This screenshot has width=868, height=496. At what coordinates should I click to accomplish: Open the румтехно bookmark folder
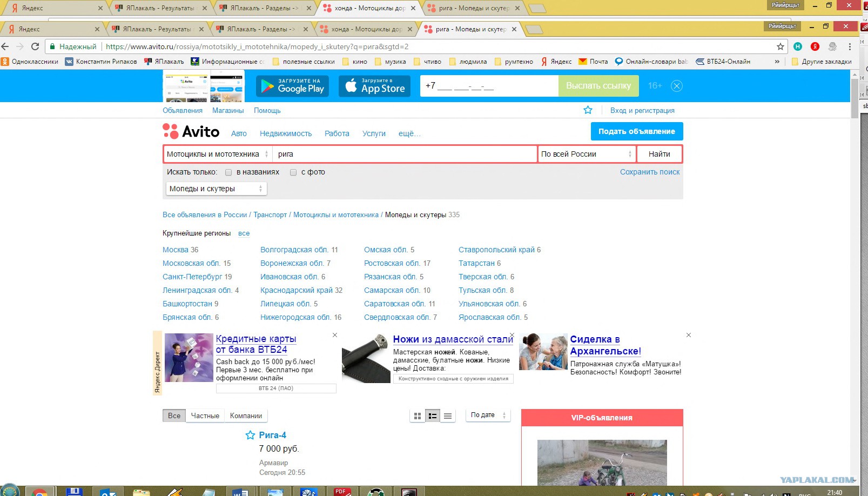coord(514,62)
